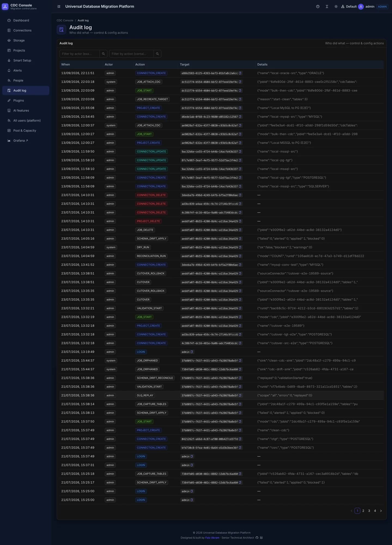Viewport: 392px width, 545px height.
Task: Copy target ID of DRY_RUN row
Action: point(240,247)
